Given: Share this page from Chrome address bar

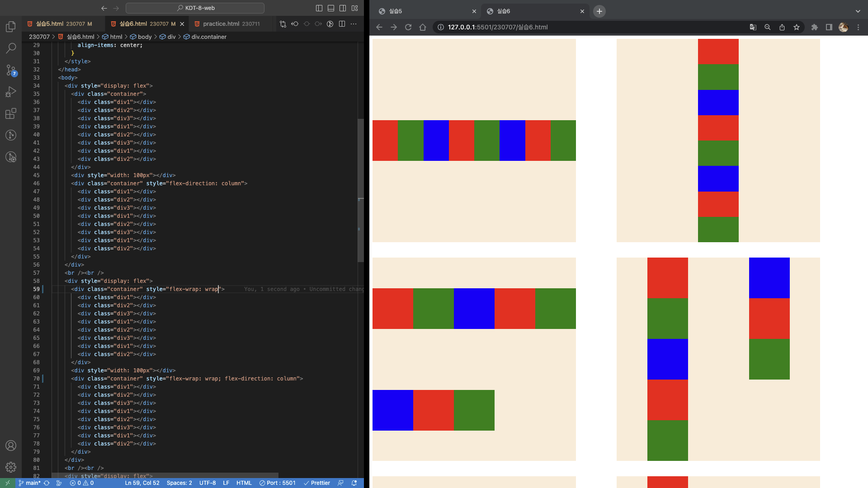Looking at the screenshot, I should point(782,27).
